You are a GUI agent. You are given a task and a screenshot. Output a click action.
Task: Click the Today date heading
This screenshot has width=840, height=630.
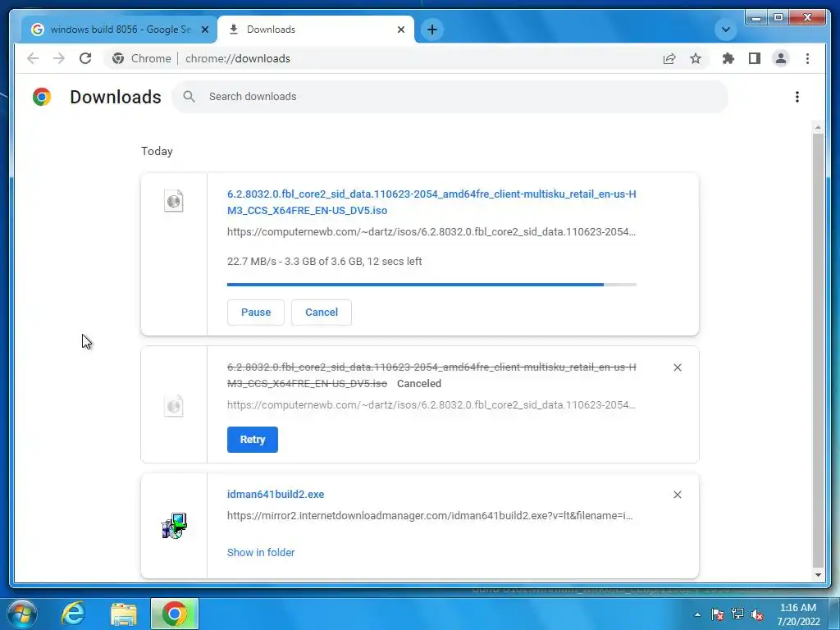click(157, 151)
